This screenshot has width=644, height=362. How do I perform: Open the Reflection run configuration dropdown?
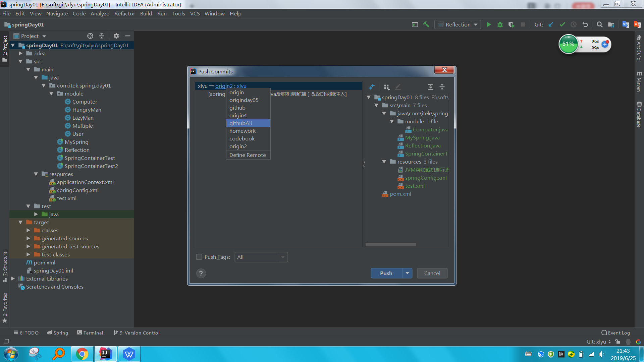(x=458, y=24)
